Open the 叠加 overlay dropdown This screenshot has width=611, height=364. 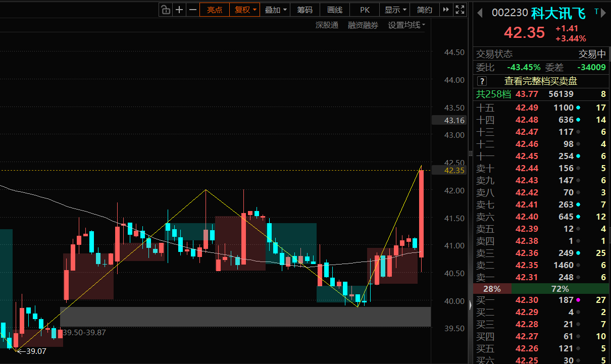click(x=276, y=10)
